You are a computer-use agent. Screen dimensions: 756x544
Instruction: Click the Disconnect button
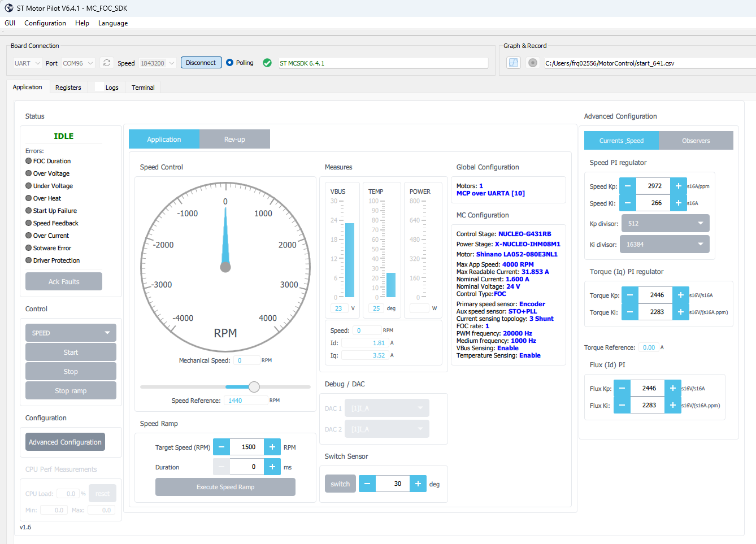coord(201,63)
